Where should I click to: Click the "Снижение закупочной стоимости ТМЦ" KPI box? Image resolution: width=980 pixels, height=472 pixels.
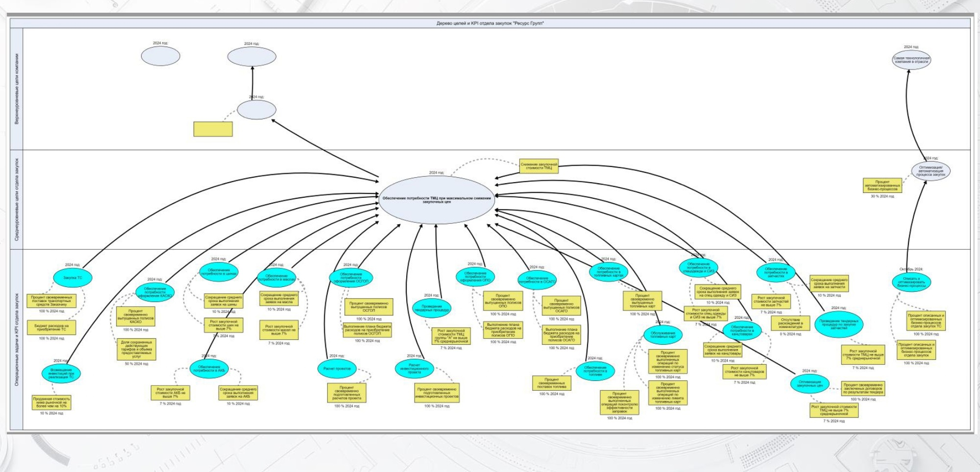coord(539,166)
